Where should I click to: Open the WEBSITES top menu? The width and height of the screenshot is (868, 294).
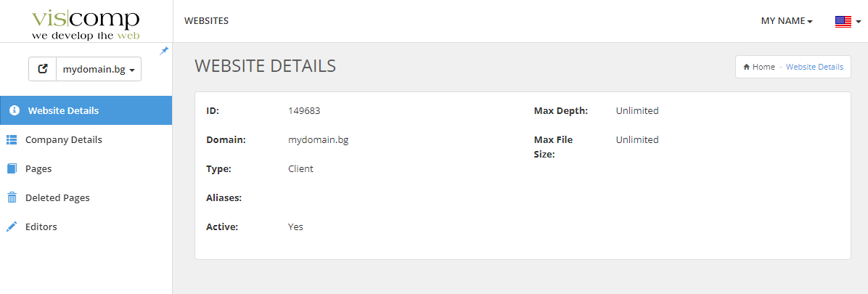click(206, 21)
